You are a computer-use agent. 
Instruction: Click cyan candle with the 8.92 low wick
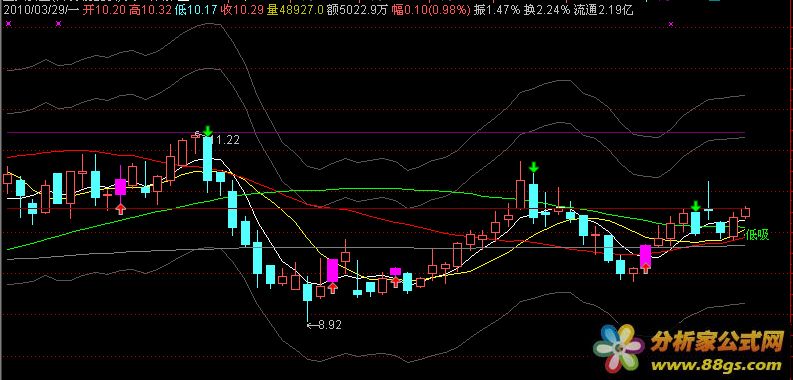(307, 292)
